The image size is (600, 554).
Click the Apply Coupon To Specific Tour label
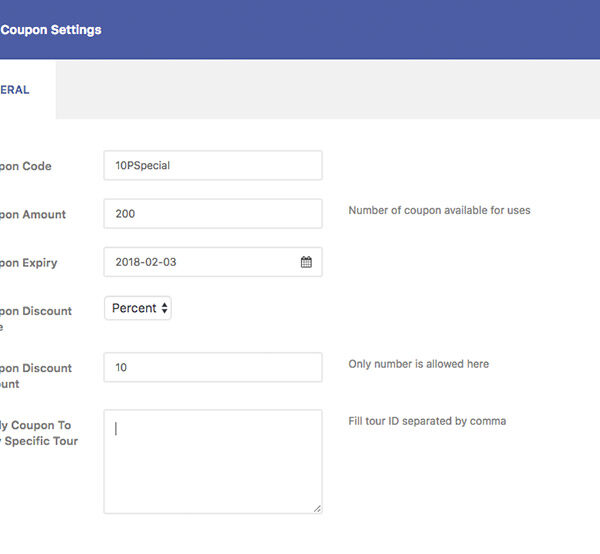pos(39,433)
